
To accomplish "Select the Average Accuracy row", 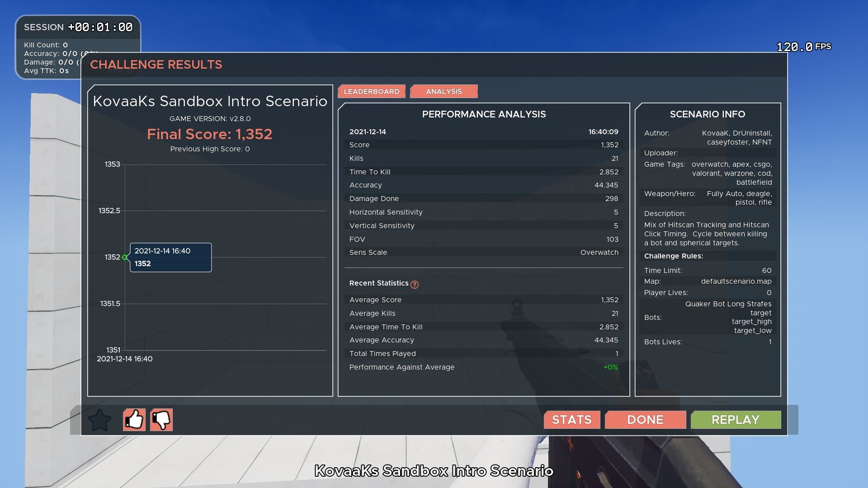I will tap(484, 340).
